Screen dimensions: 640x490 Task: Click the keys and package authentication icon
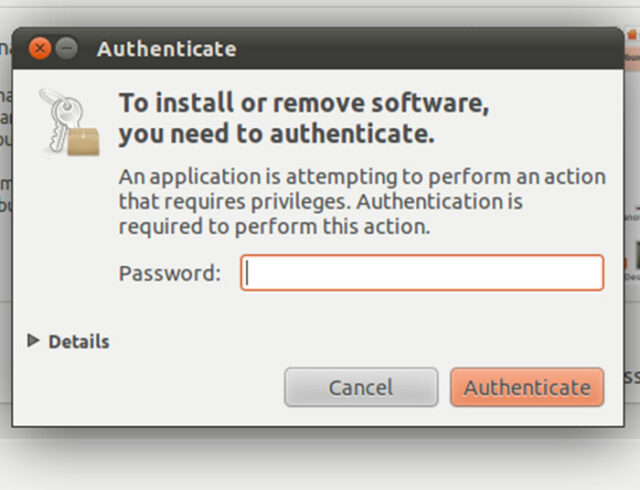pyautogui.click(x=69, y=122)
